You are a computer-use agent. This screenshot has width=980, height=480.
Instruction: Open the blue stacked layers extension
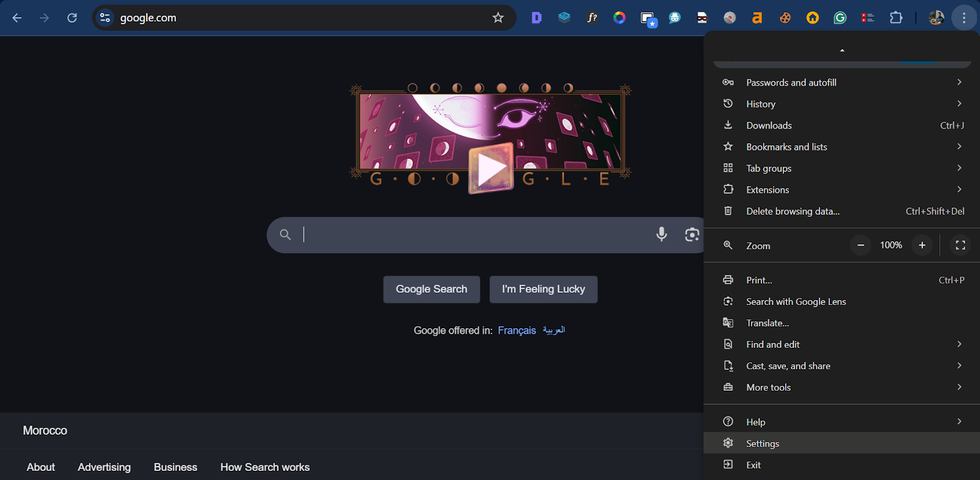(564, 18)
